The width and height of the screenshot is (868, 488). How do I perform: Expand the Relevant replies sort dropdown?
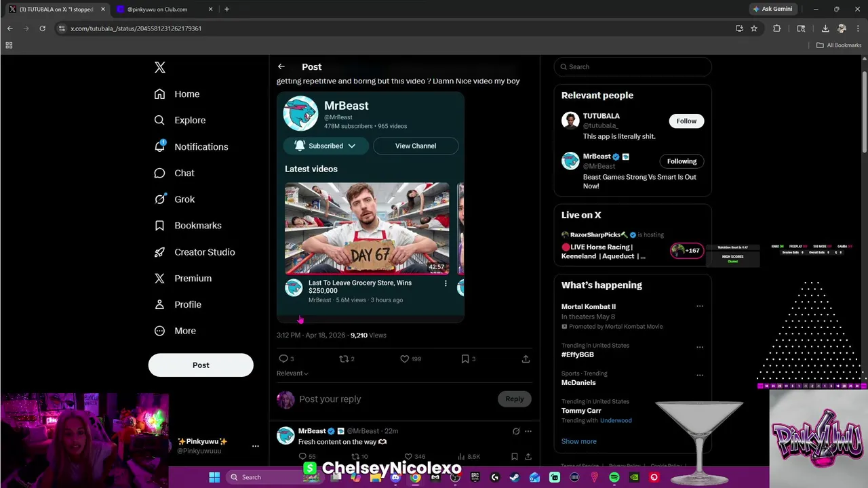click(292, 373)
